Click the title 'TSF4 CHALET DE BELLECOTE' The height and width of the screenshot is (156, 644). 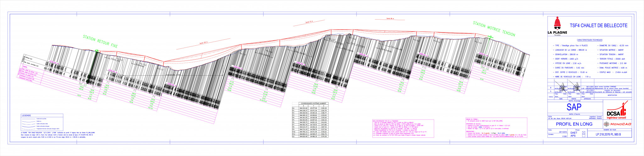[599, 25]
